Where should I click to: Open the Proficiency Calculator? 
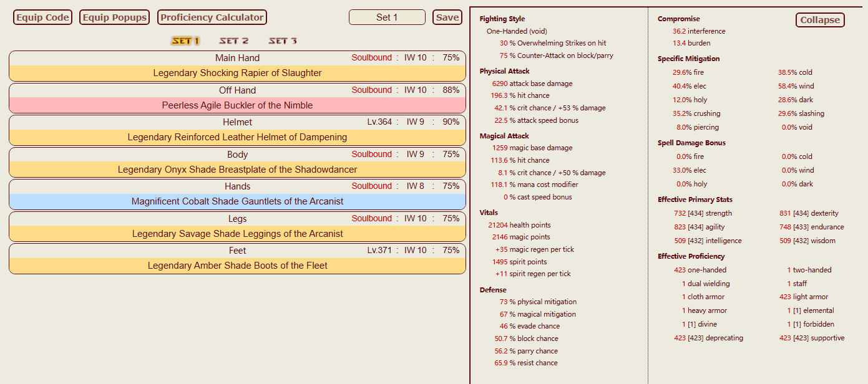click(212, 17)
